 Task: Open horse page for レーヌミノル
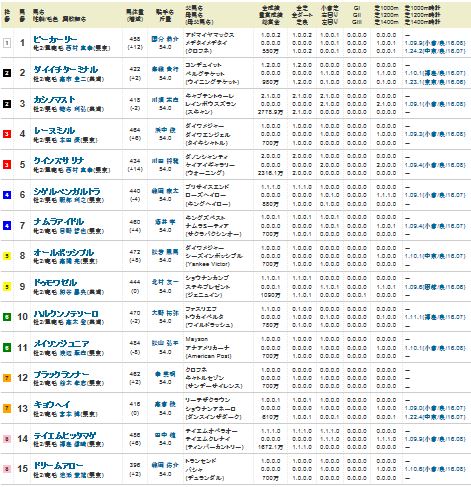pyautogui.click(x=54, y=131)
